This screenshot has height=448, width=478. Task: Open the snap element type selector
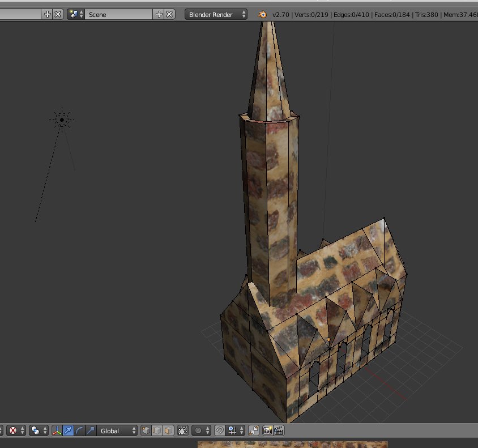[236, 430]
